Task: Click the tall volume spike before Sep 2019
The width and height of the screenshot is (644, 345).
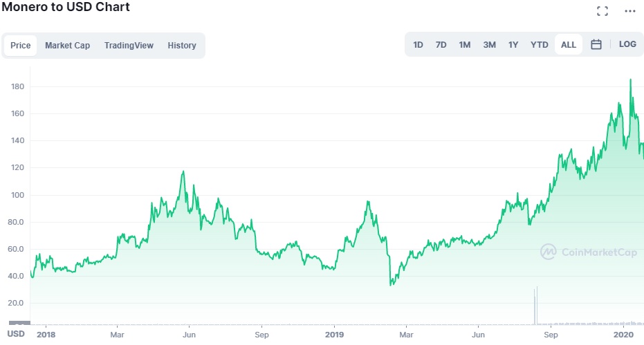Action: (x=536, y=306)
